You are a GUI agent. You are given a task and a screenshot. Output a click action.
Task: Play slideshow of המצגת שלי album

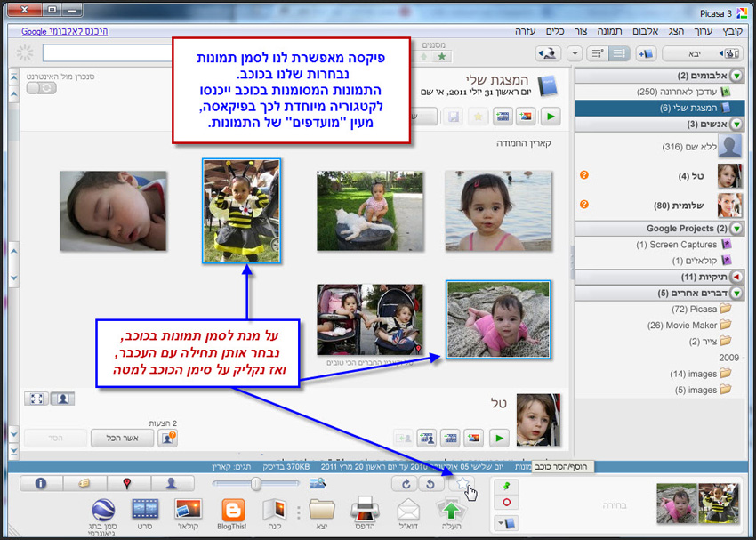[x=551, y=117]
